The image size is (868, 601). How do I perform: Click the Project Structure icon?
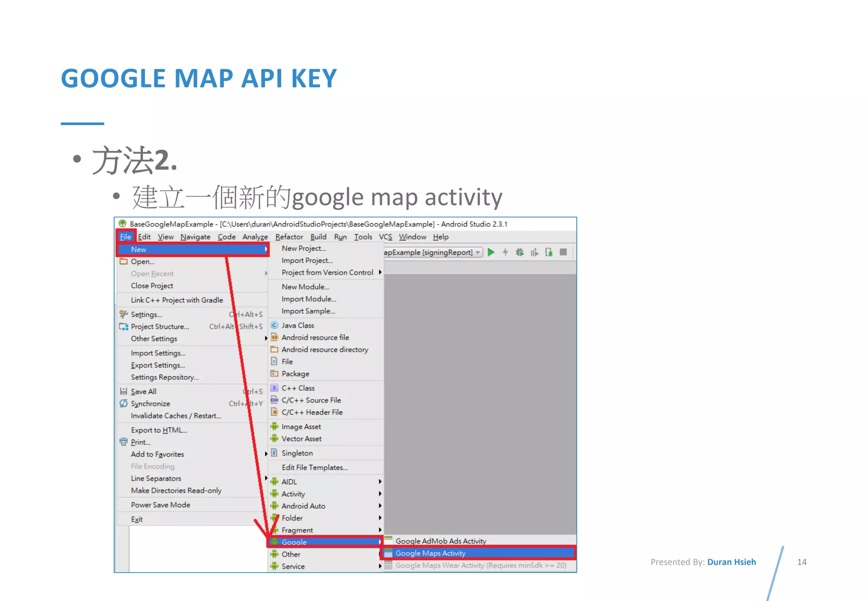coord(123,326)
